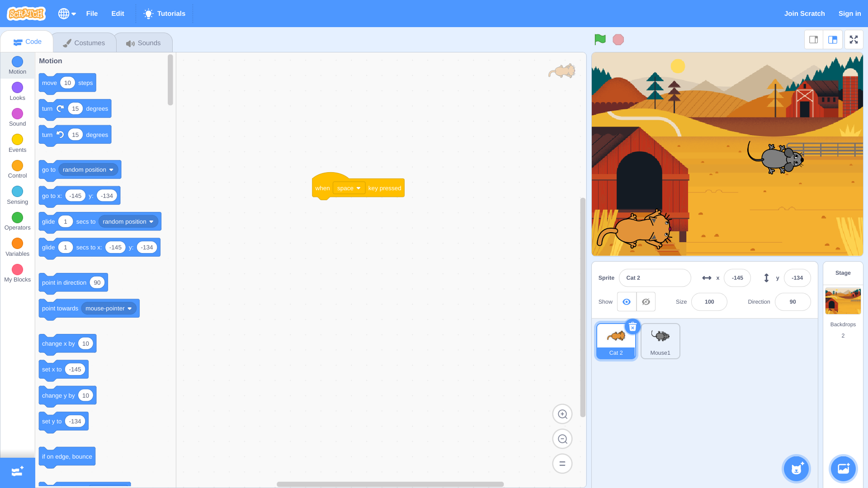Screen dimensions: 868x488
Task: Enter full screen stage mode
Action: 854,40
